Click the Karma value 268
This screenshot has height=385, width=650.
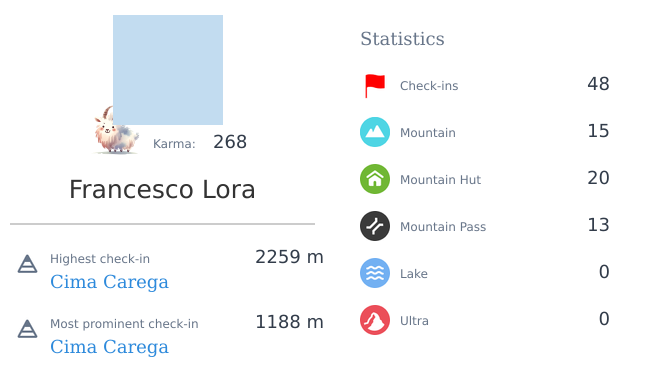click(230, 142)
